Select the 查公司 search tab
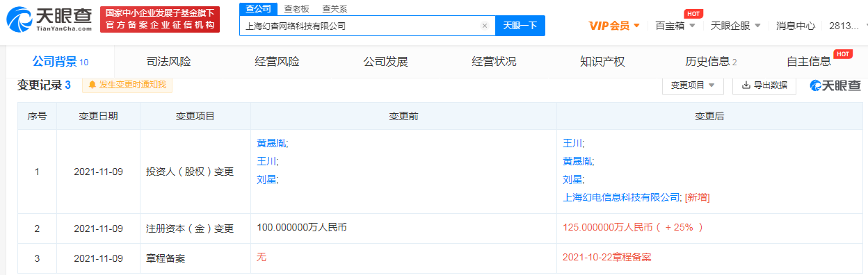The image size is (868, 275). 257,9
